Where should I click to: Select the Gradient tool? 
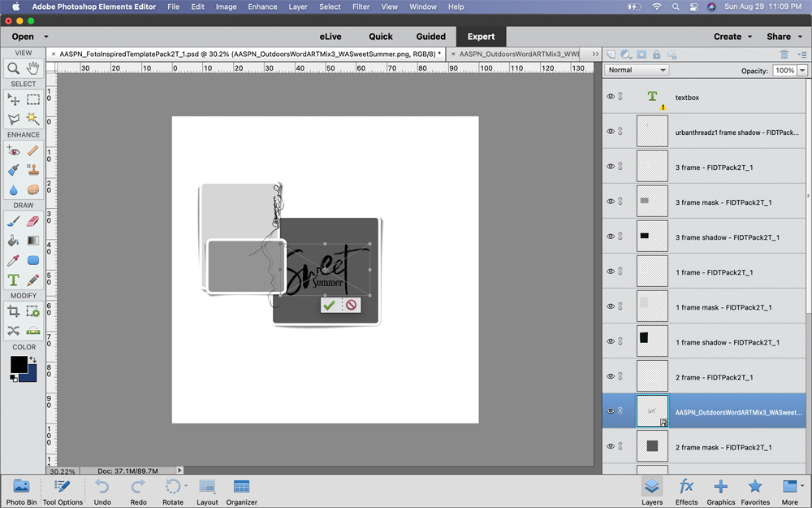[33, 241]
